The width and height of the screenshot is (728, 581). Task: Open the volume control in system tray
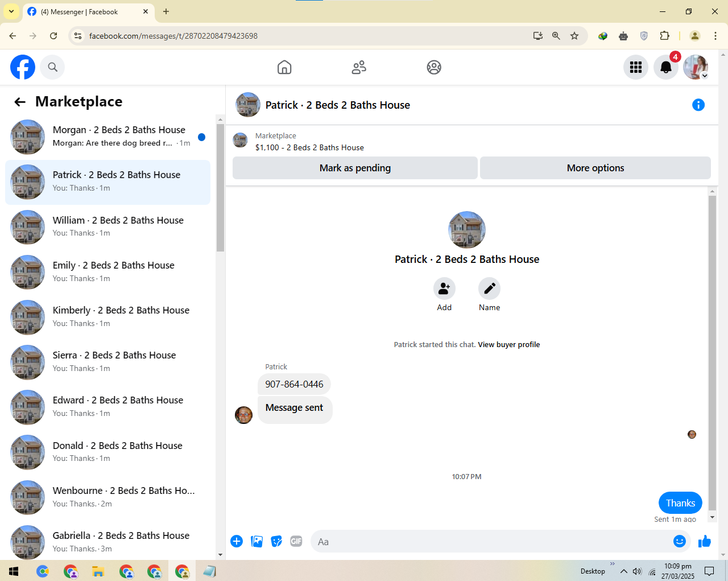pos(637,571)
